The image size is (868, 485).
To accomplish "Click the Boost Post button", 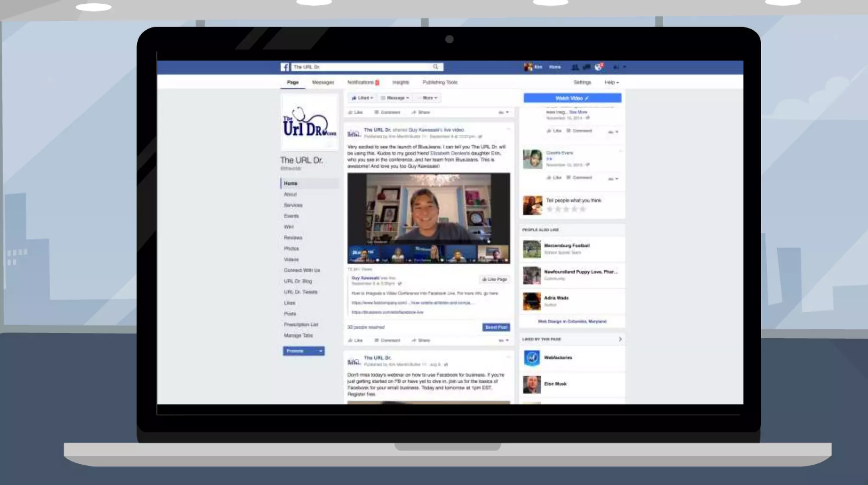I will [x=496, y=327].
